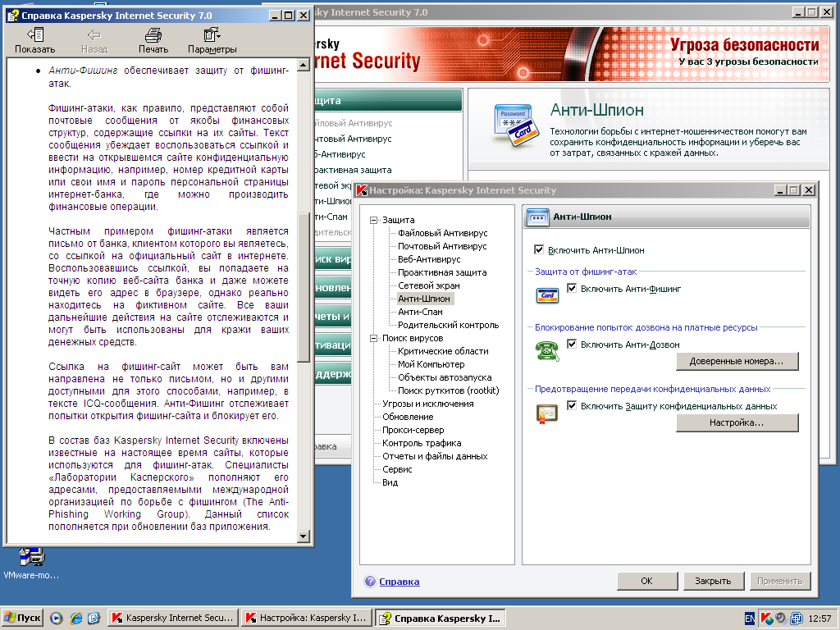Open the Справка link in settings dialog
The image size is (840, 630).
(x=399, y=582)
